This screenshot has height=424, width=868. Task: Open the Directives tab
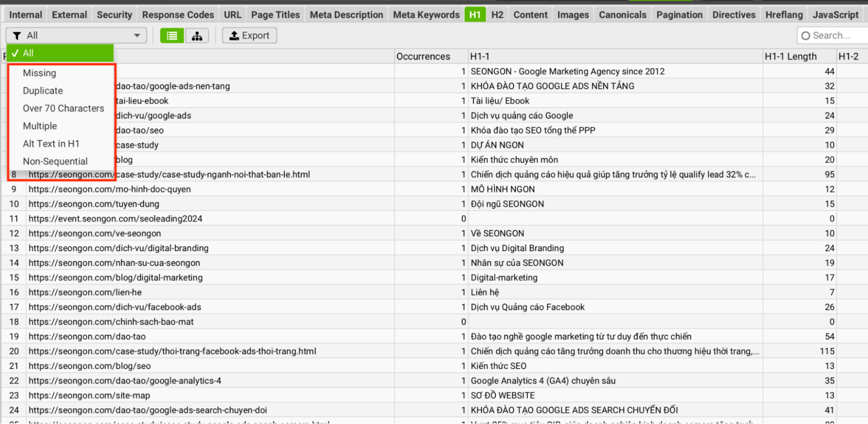pos(734,15)
